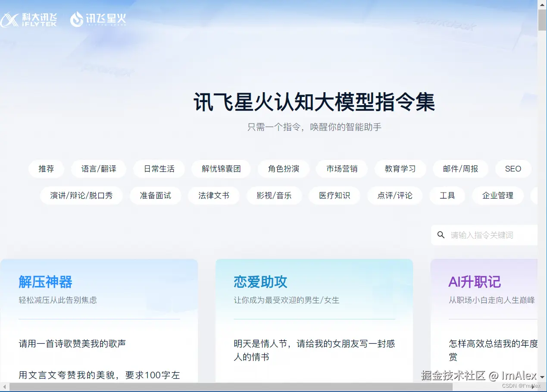The image size is (547, 392).
Task: Select the 推荐 category tab
Action: tap(46, 169)
